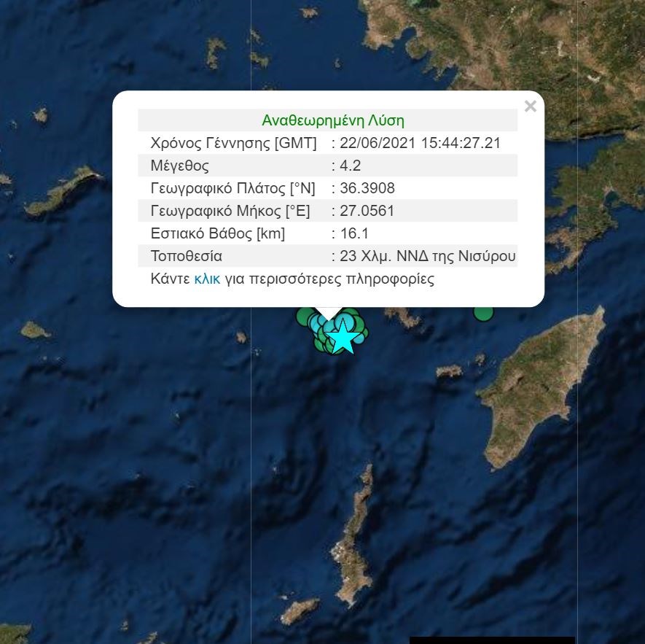Click the black bar at the map bottom
645x644 pixels.
(x=492, y=640)
